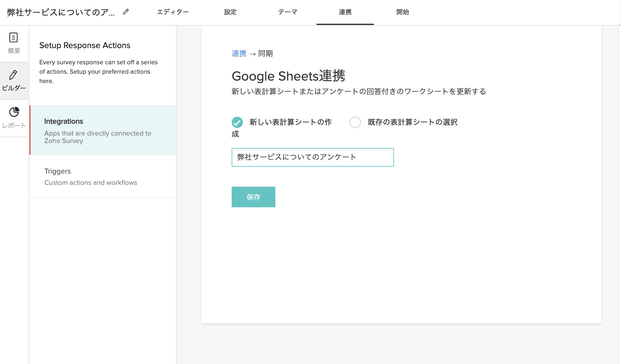Click the 同期 breadcrumb text

pyautogui.click(x=265, y=54)
